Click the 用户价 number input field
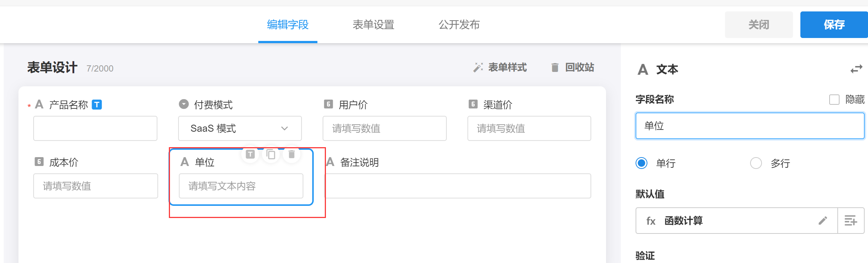Image resolution: width=868 pixels, height=263 pixels. click(x=384, y=128)
